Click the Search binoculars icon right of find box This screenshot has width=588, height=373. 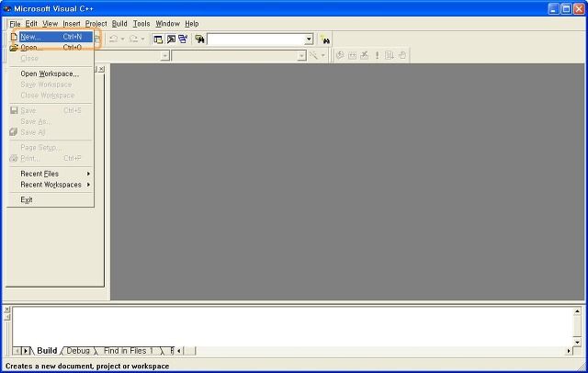pyautogui.click(x=324, y=39)
